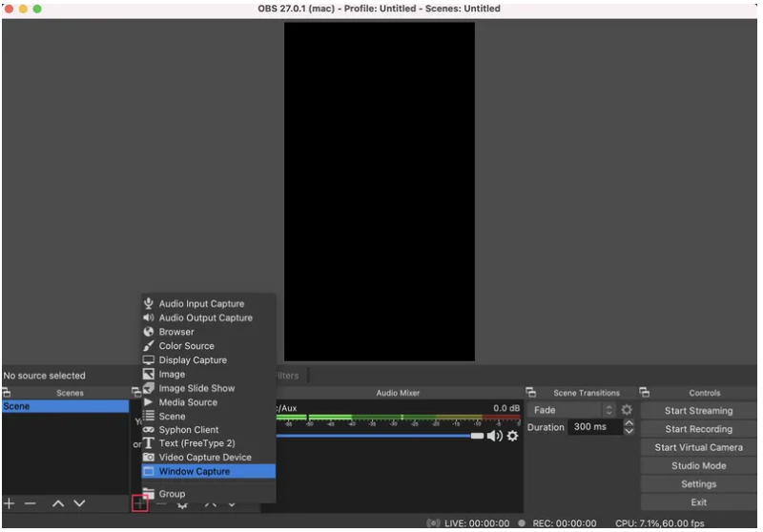Decrease Duration with the down stepper arrow
This screenshot has height=532, width=763.
click(x=629, y=431)
